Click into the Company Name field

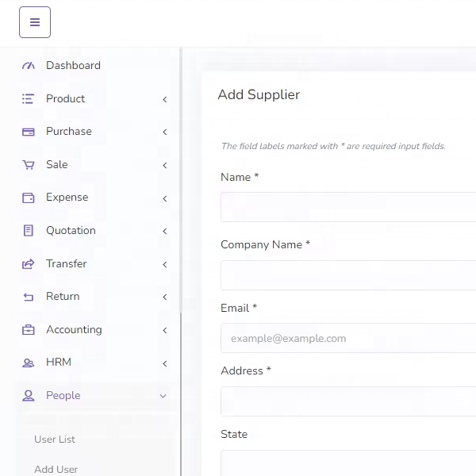[348, 275]
